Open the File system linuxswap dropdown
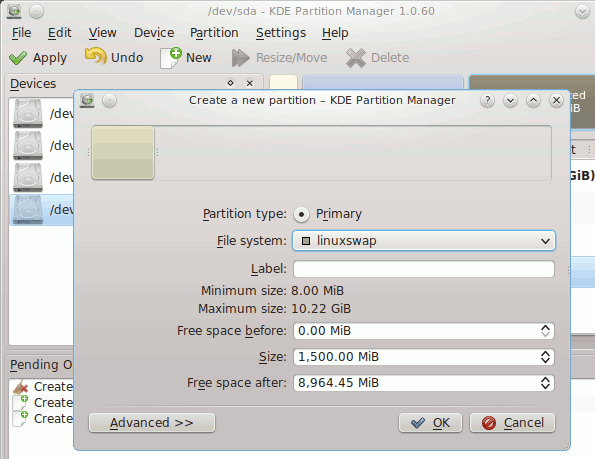Screen dimensions: 595x459 (423, 241)
